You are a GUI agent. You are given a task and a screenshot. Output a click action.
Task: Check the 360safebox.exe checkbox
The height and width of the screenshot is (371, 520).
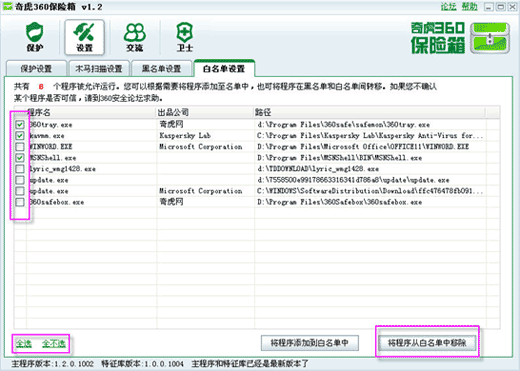pos(20,202)
